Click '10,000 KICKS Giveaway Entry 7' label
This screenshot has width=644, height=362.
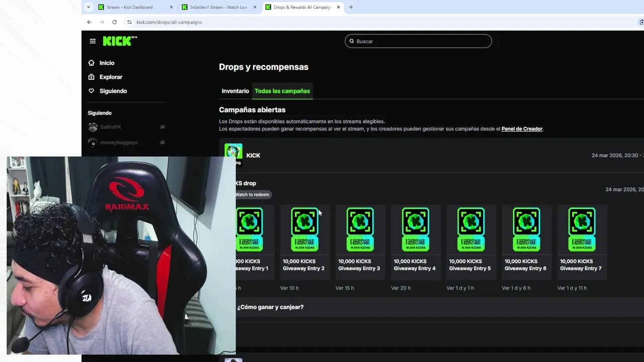[581, 265]
